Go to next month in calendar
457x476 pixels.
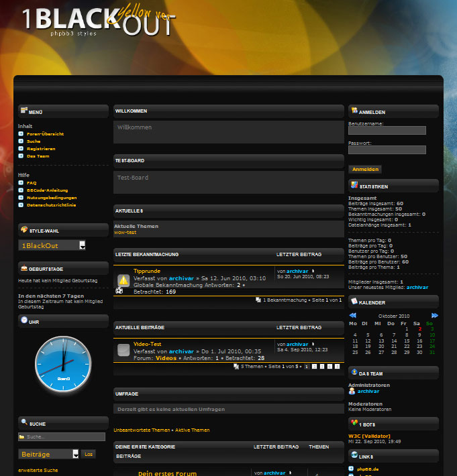click(x=434, y=315)
